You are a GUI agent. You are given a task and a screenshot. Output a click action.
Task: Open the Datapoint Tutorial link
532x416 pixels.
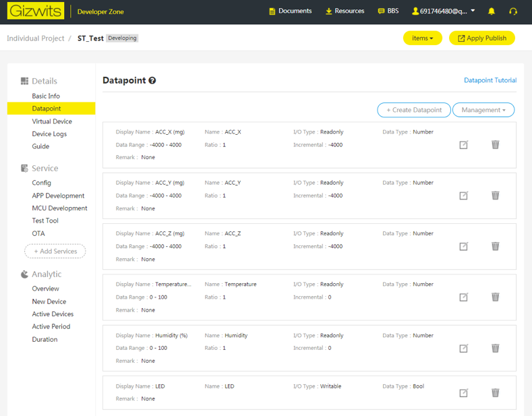(x=490, y=80)
